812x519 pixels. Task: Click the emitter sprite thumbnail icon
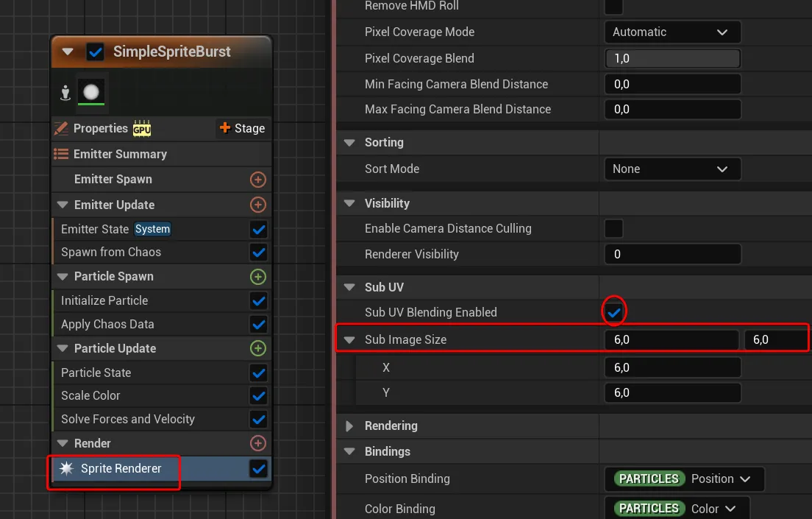pos(91,92)
